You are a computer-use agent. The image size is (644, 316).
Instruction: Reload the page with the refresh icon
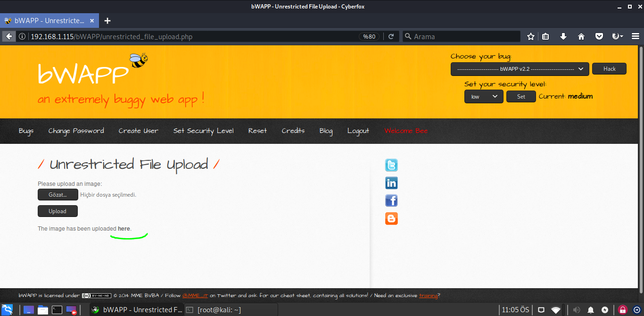[x=391, y=36]
